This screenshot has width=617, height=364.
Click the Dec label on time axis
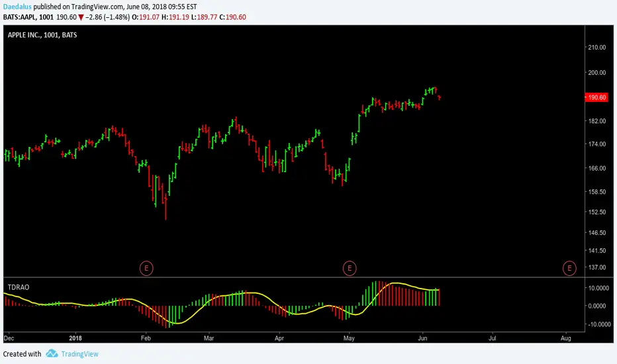point(9,338)
